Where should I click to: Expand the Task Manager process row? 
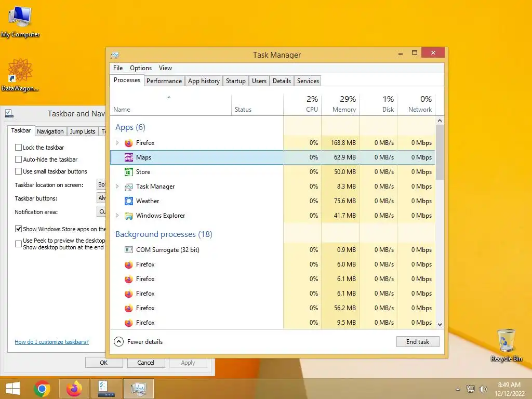pyautogui.click(x=117, y=187)
